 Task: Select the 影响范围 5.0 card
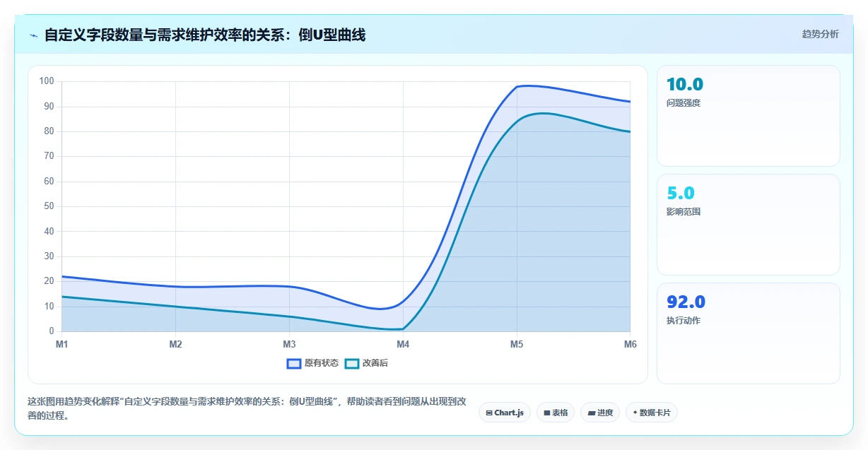click(x=749, y=225)
